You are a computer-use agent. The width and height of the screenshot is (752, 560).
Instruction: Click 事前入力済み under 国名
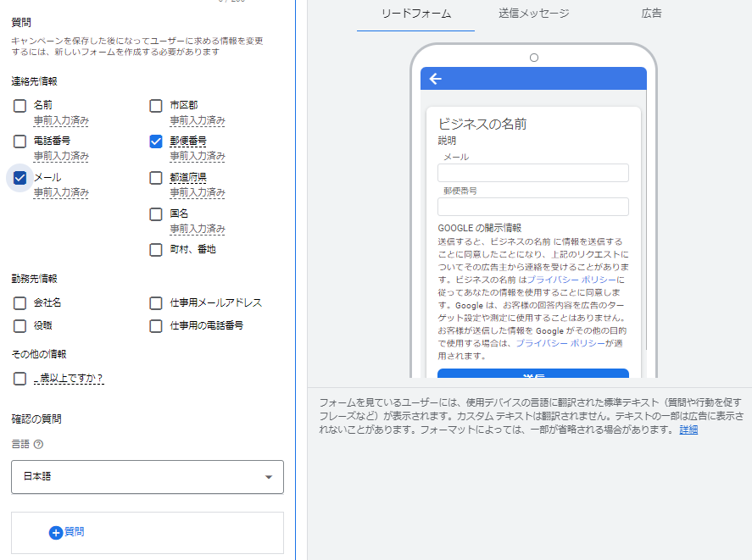tap(197, 229)
